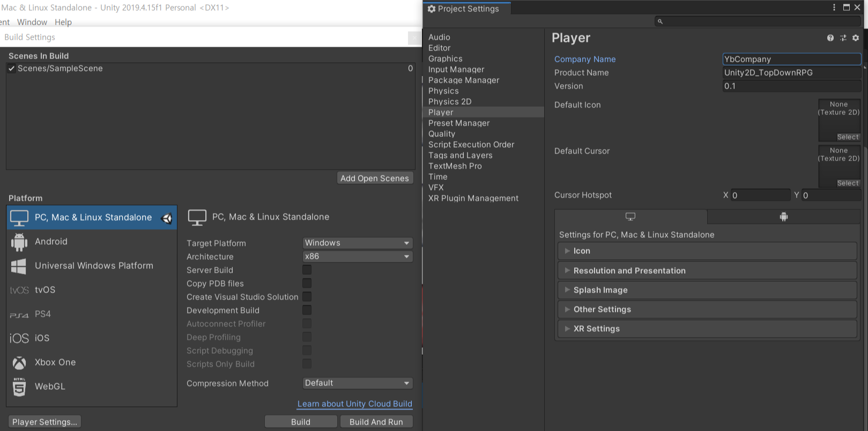Select the Universal Windows Platform Windows logo icon
868x431 pixels.
click(x=19, y=266)
